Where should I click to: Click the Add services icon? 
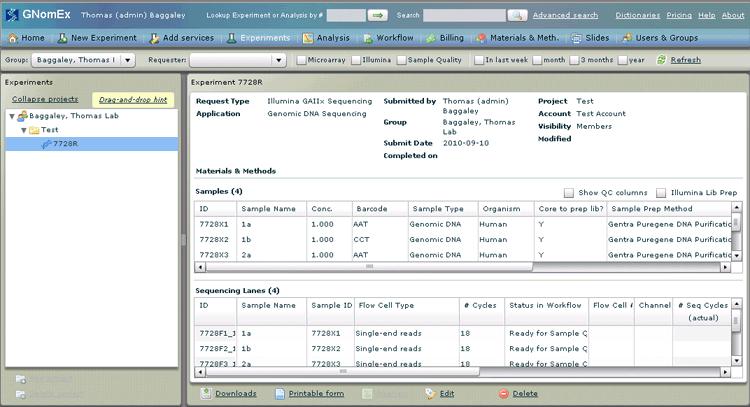[x=154, y=38]
